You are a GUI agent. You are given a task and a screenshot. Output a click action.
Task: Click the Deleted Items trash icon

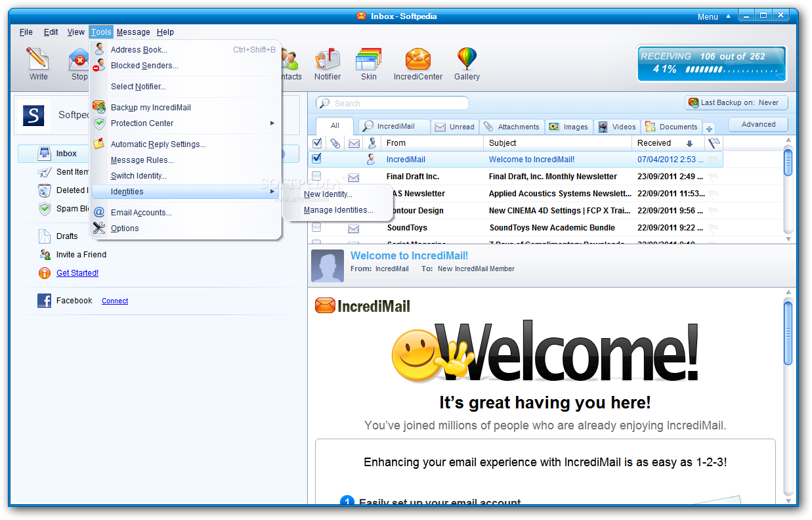click(45, 190)
